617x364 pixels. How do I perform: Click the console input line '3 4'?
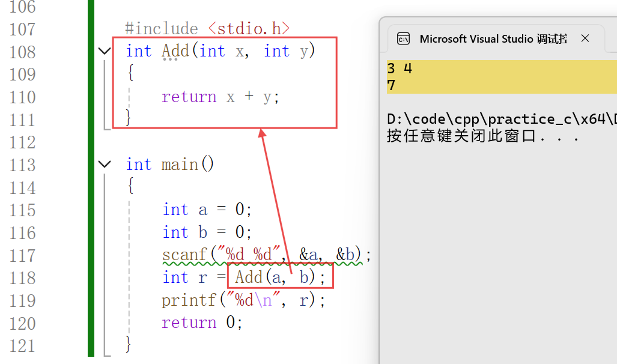[400, 68]
